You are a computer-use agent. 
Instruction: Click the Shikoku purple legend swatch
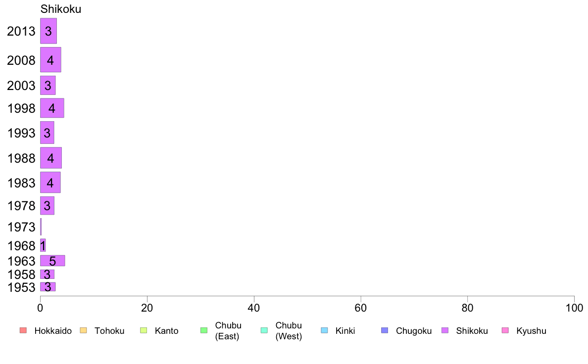[x=445, y=330]
